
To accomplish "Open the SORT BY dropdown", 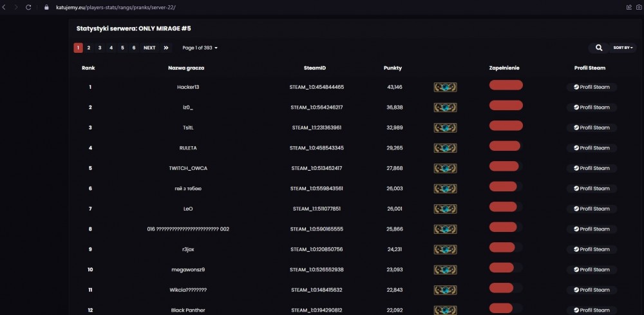I will point(623,48).
